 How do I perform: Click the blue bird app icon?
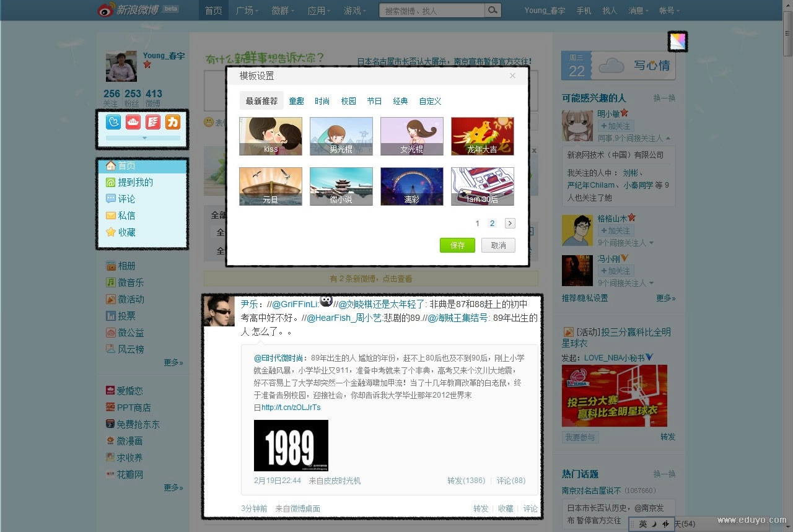coord(113,122)
